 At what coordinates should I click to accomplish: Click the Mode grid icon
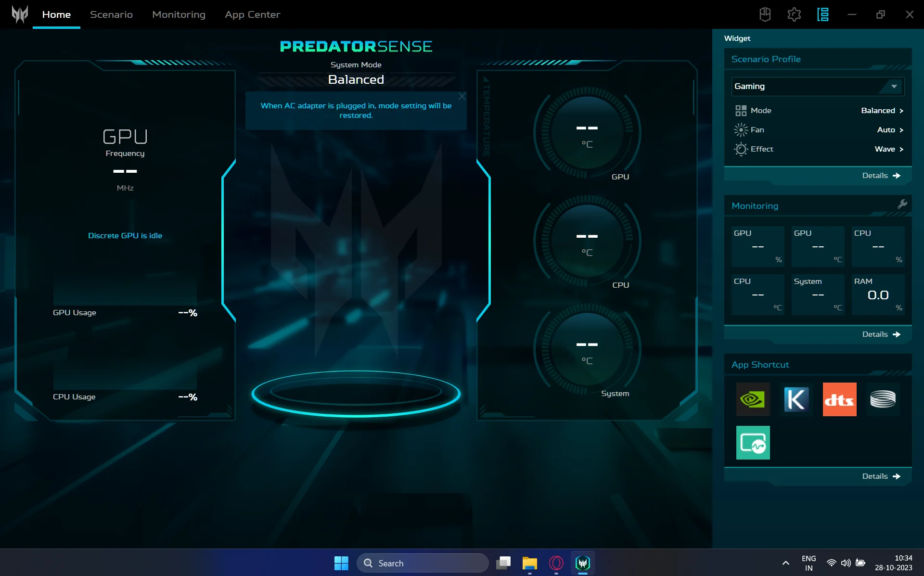741,111
